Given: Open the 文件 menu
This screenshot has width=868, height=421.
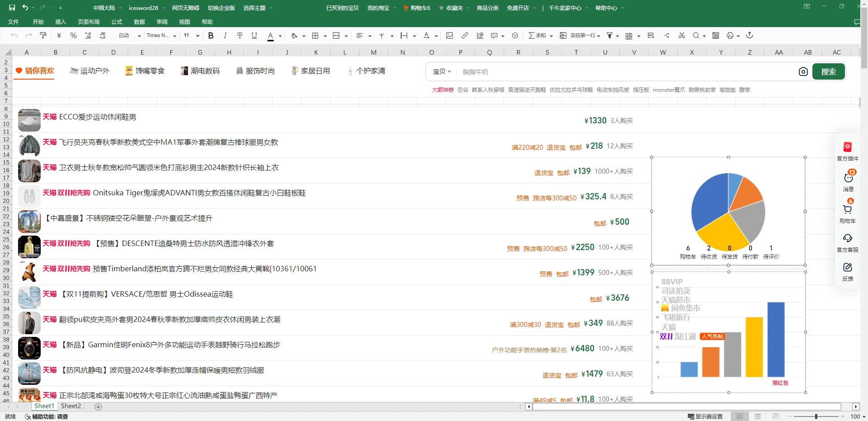Looking at the screenshot, I should (14, 22).
